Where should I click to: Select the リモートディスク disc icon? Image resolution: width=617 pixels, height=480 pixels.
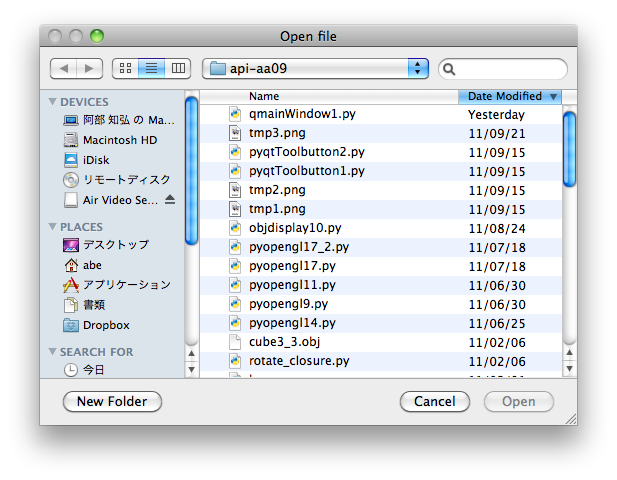71,180
